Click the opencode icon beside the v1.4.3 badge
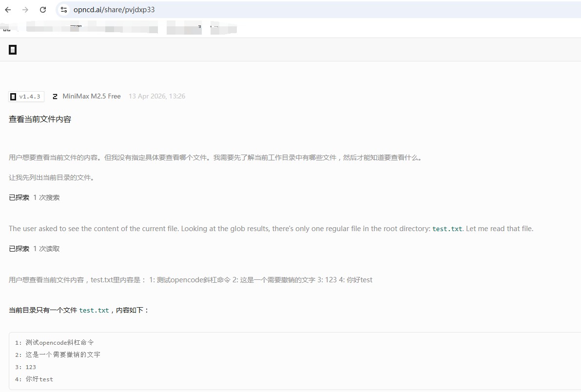The height and width of the screenshot is (392, 581). [x=13, y=96]
